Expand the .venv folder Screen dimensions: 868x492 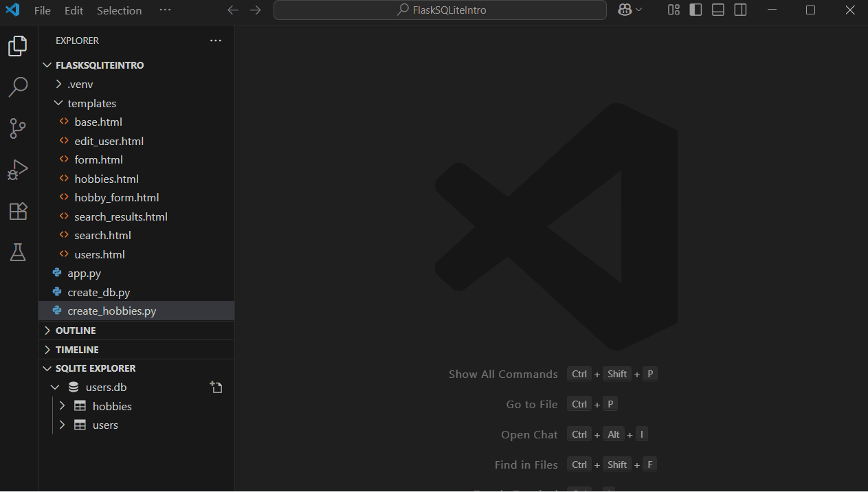click(x=80, y=85)
